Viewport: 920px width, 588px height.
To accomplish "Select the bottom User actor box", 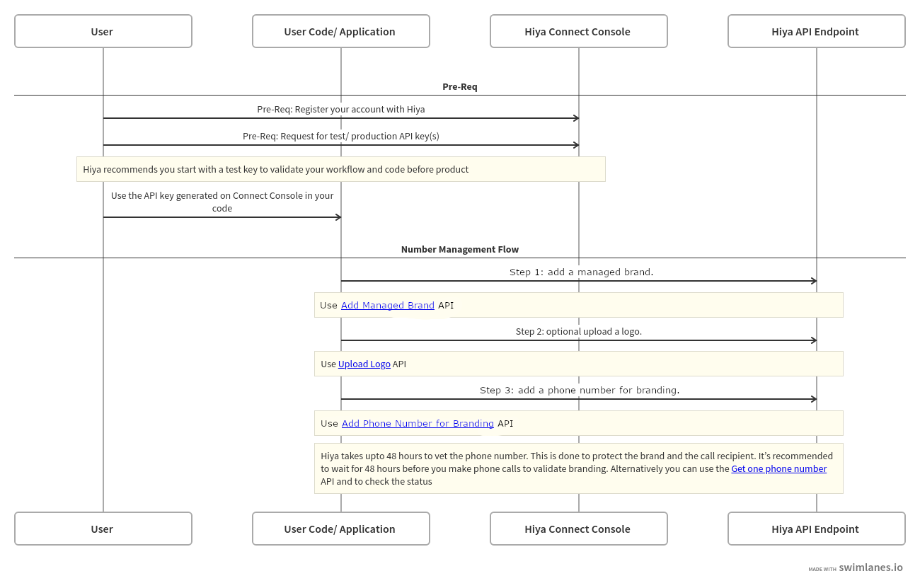I will point(103,529).
